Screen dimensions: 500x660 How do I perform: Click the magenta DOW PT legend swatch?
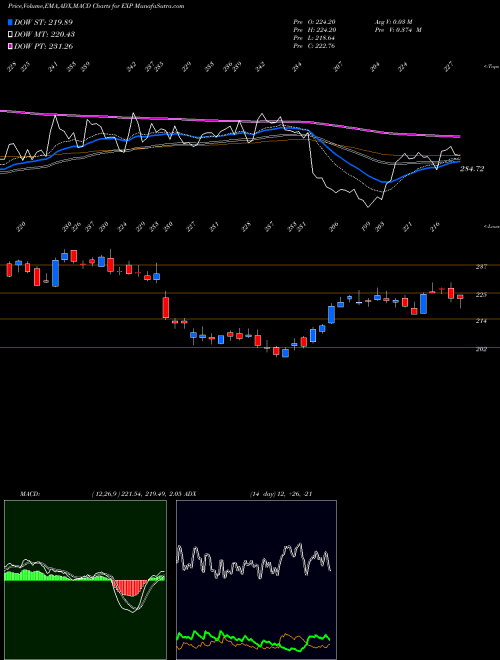pyautogui.click(x=10, y=46)
